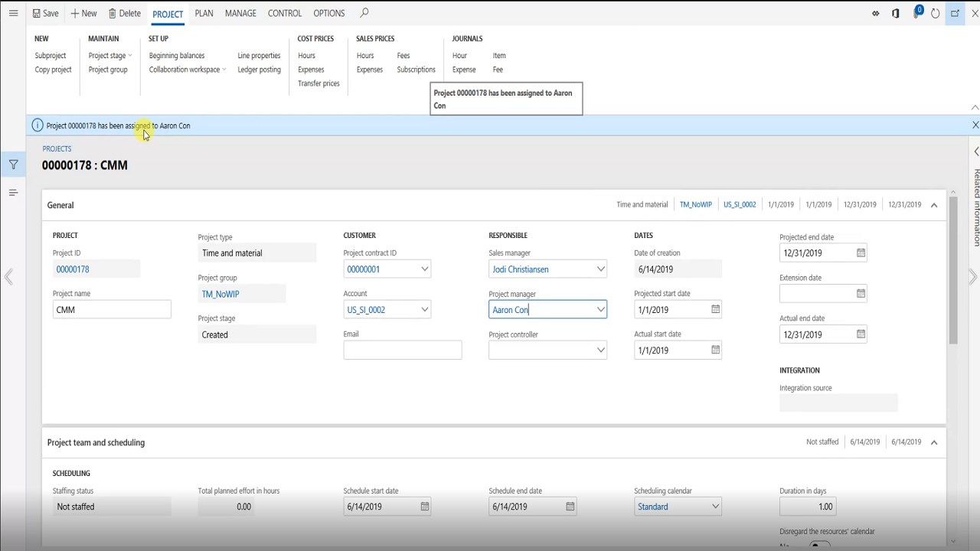
Task: Open Project group under Maintain
Action: click(x=108, y=70)
